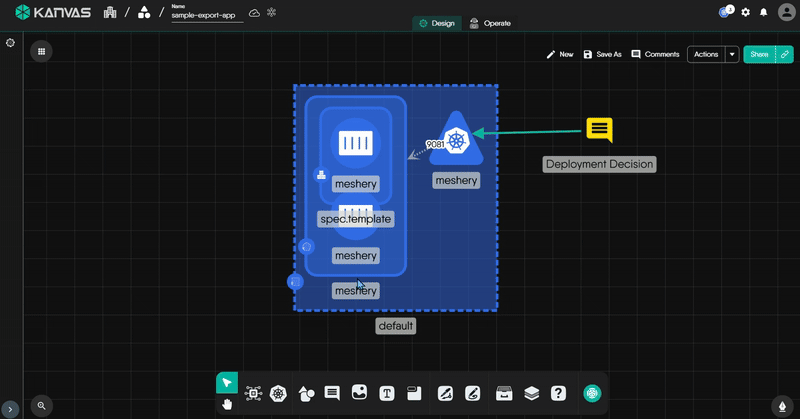800x419 pixels.
Task: Select the pointer cursor tool
Action: pyautogui.click(x=227, y=383)
